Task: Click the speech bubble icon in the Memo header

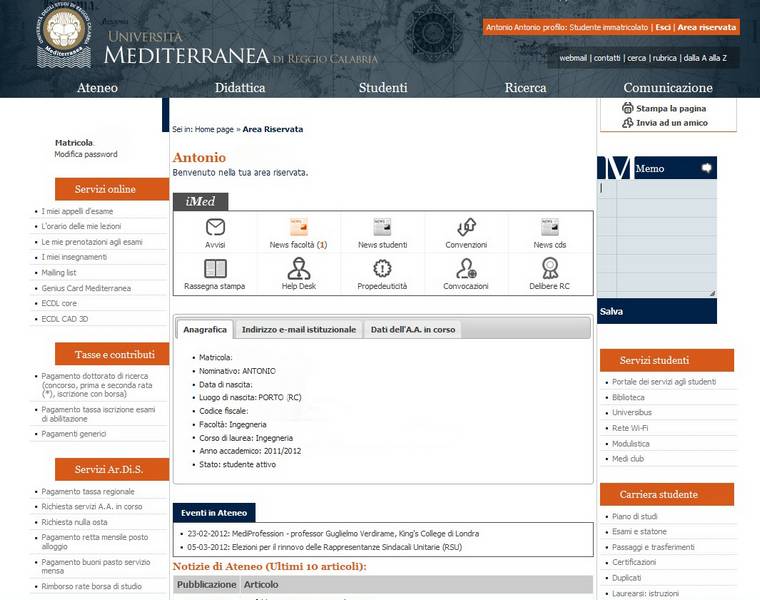Action: point(706,168)
